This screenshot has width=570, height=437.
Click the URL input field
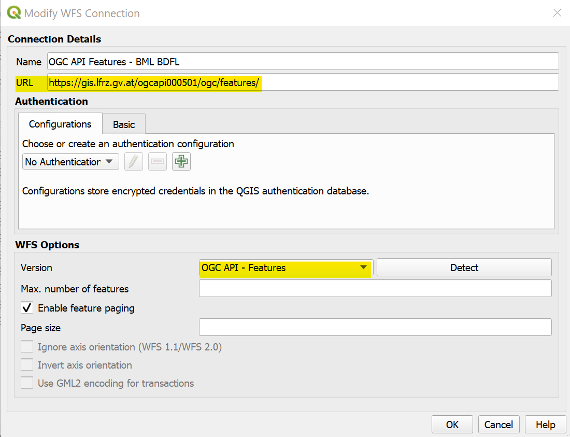tap(302, 83)
